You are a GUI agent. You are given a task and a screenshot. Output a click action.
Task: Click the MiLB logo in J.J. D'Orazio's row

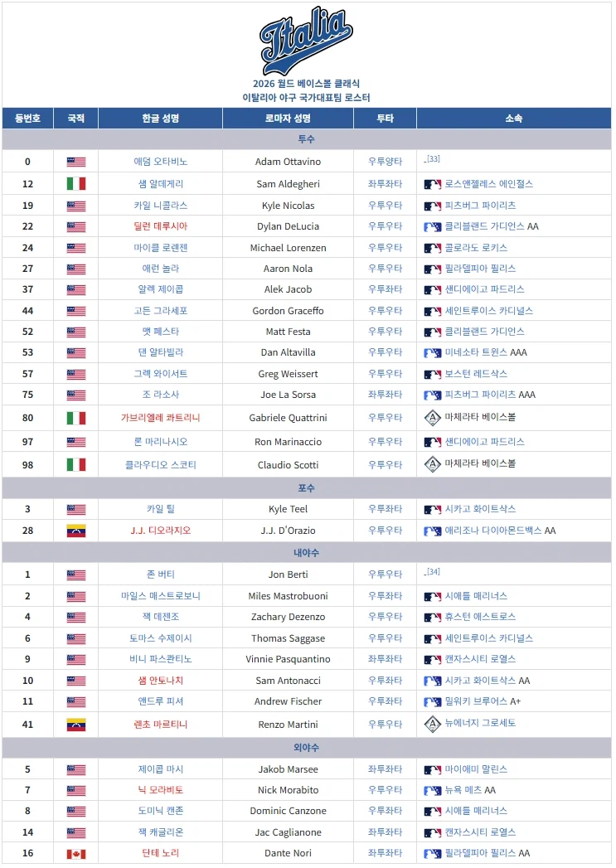(433, 531)
